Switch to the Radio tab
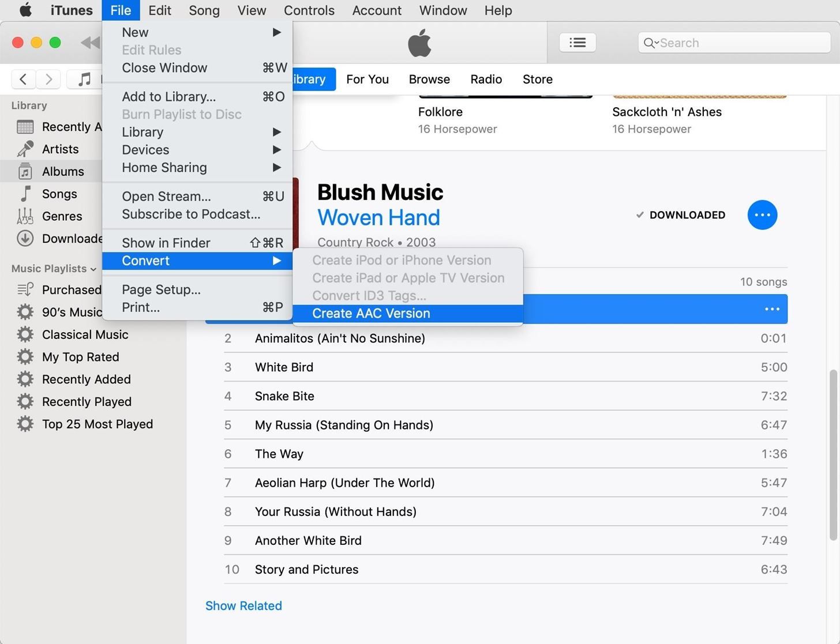Image resolution: width=840 pixels, height=644 pixels. point(485,79)
